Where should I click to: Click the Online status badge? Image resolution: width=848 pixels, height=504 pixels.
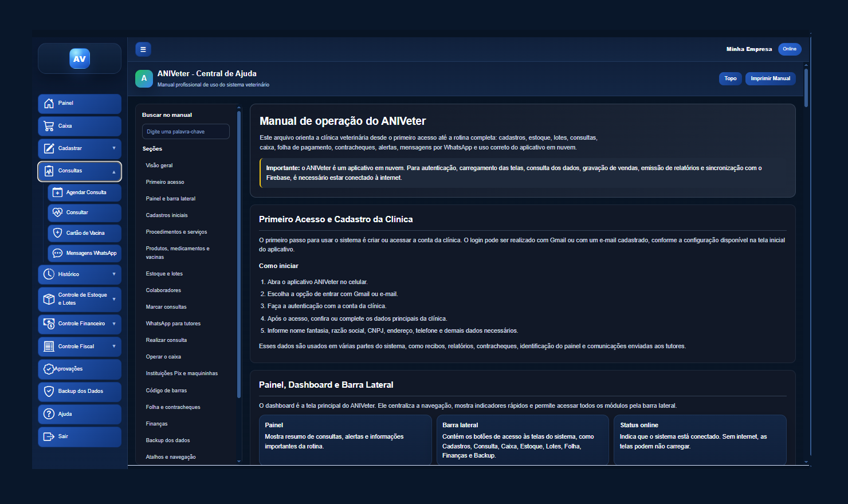(790, 49)
